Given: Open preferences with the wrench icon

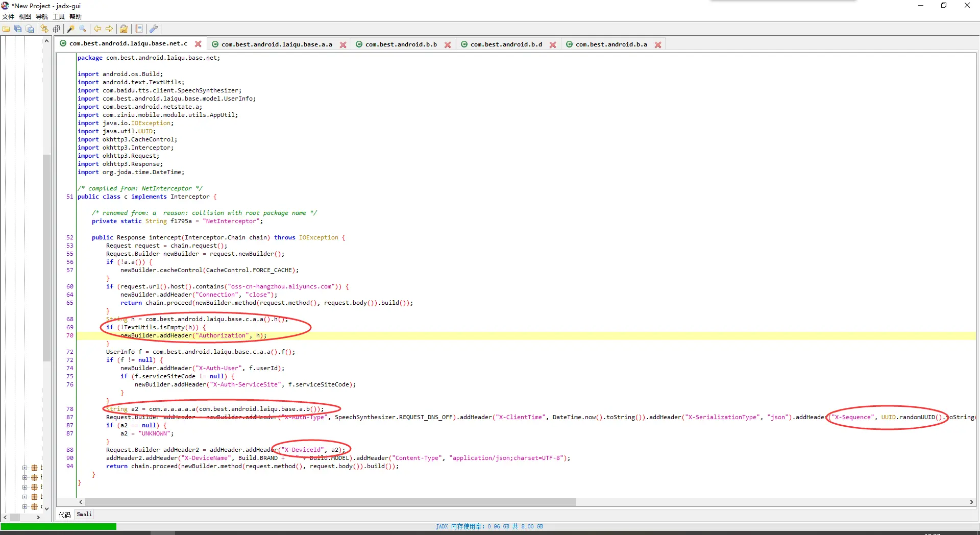Looking at the screenshot, I should click(x=153, y=29).
